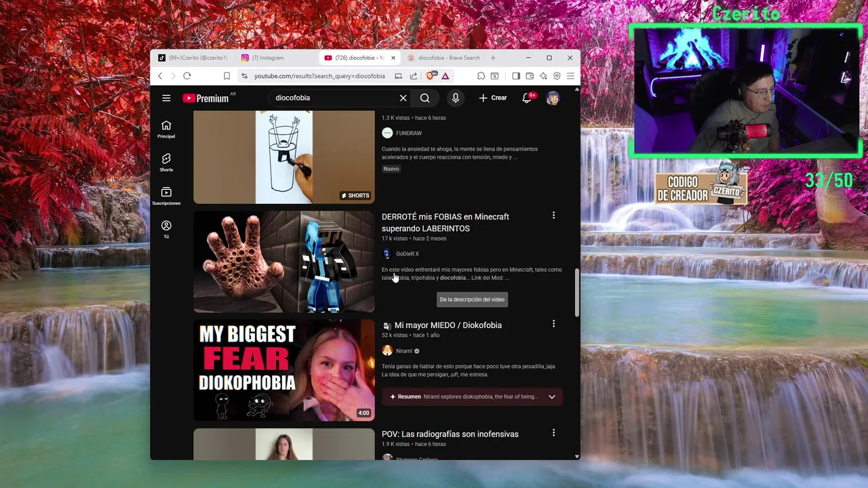Screen dimensions: 868x488
Task: Clear the search box with the X icon
Action: 403,98
